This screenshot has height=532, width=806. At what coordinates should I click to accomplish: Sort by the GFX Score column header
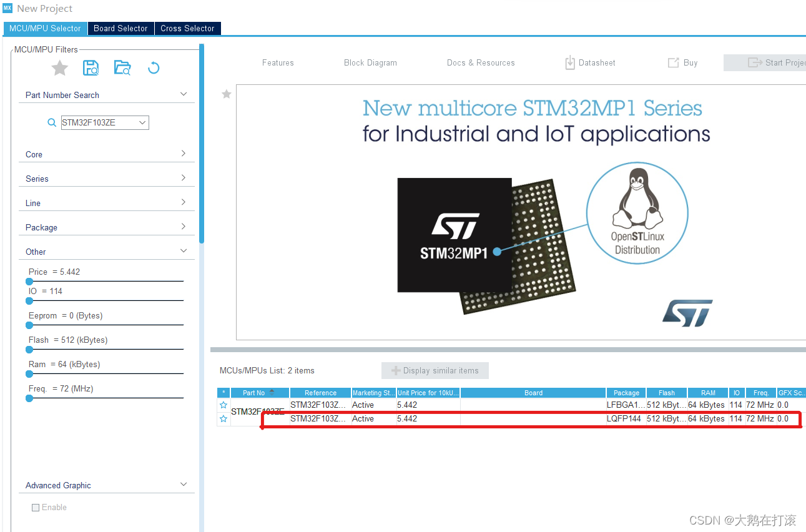point(791,393)
